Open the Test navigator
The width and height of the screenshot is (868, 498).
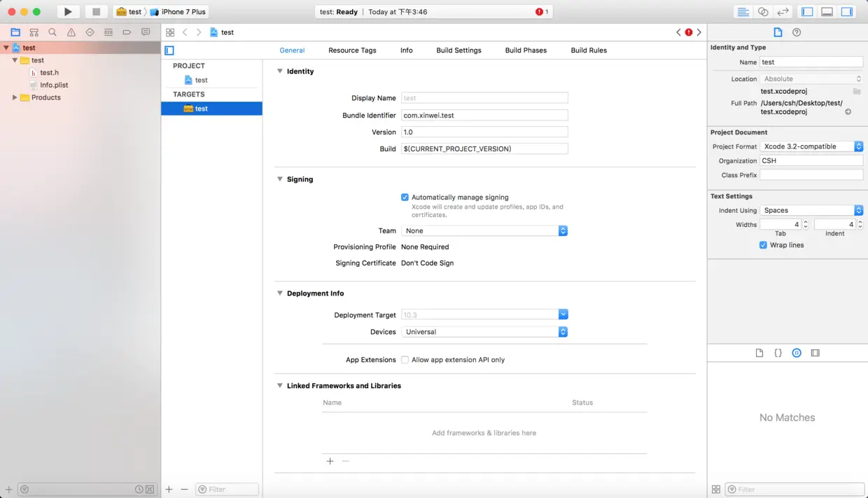coord(90,32)
